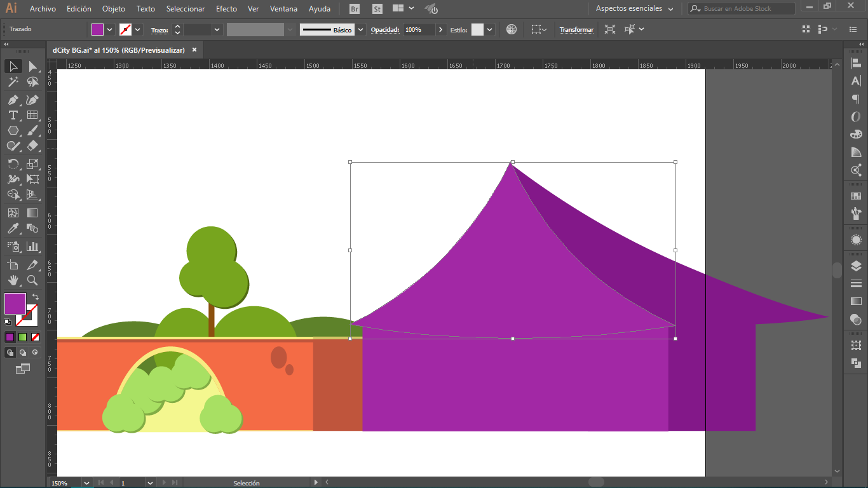The height and width of the screenshot is (488, 868).
Task: Open the Objeto menu
Action: [114, 9]
